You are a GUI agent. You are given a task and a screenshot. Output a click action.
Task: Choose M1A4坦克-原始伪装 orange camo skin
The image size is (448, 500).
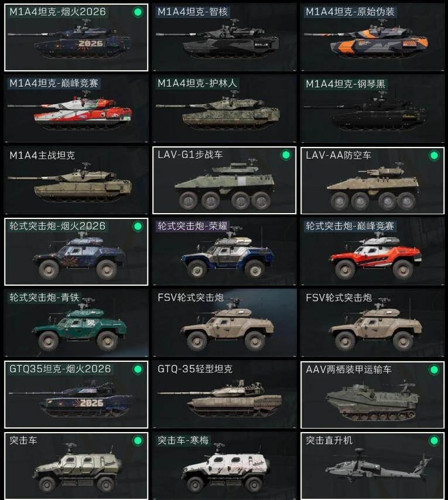click(372, 37)
